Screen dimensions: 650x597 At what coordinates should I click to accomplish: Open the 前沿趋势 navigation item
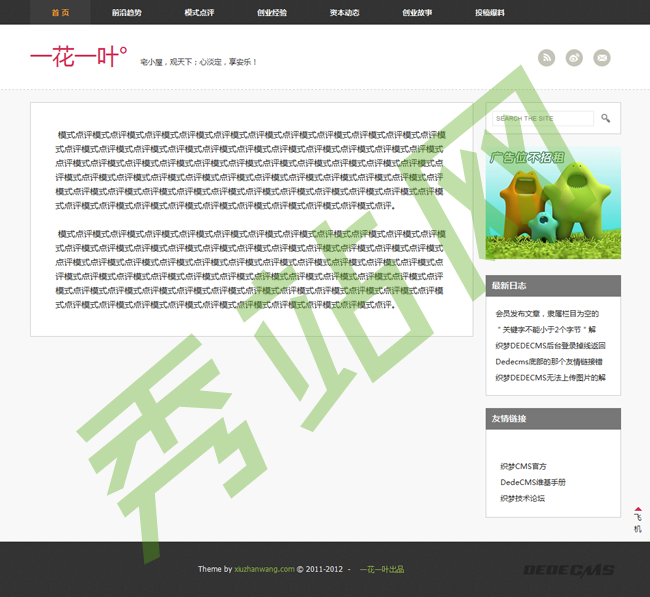tap(127, 13)
